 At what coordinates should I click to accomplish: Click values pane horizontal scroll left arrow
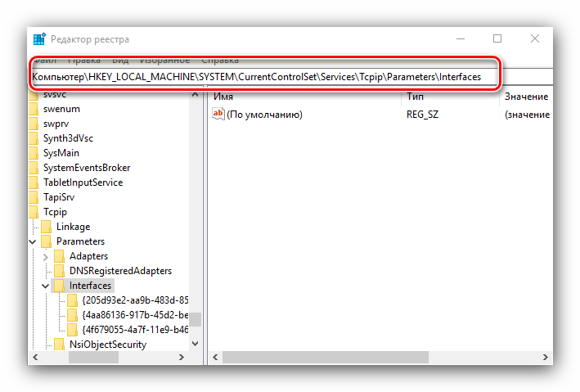click(215, 357)
